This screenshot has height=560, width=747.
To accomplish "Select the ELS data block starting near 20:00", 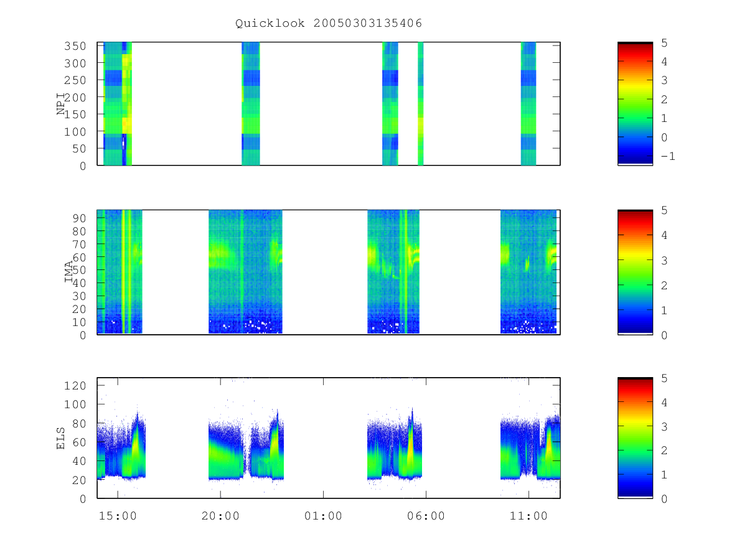I will coord(246,445).
